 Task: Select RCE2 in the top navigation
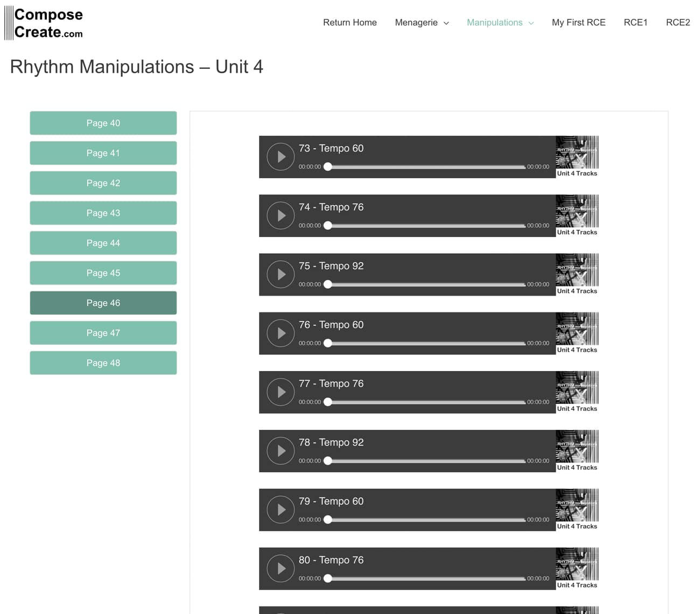pos(677,23)
